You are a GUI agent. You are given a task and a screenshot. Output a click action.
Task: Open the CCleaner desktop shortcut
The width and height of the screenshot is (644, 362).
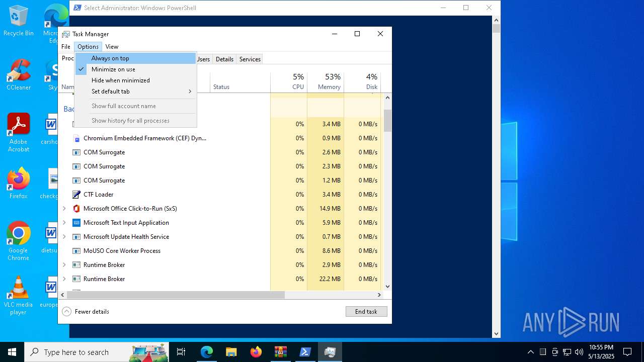point(19,75)
